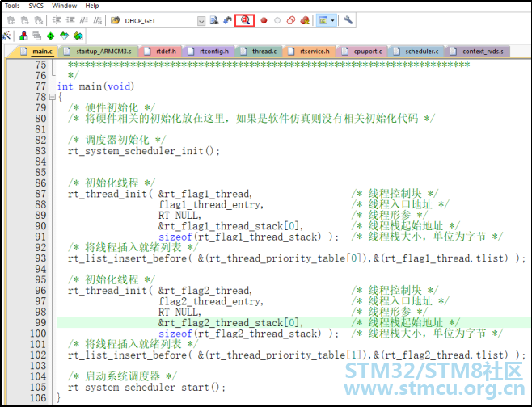Open the SVCS menu
The image size is (532, 407).
pos(36,6)
